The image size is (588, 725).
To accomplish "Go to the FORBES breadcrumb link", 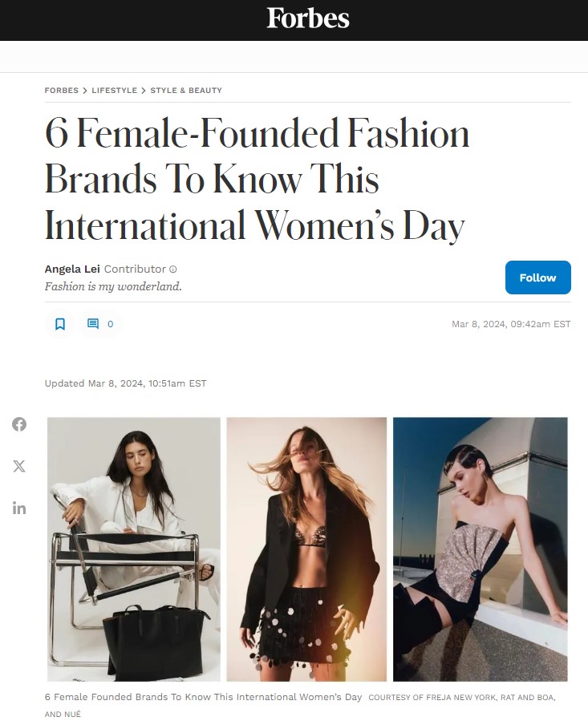I will pos(62,91).
